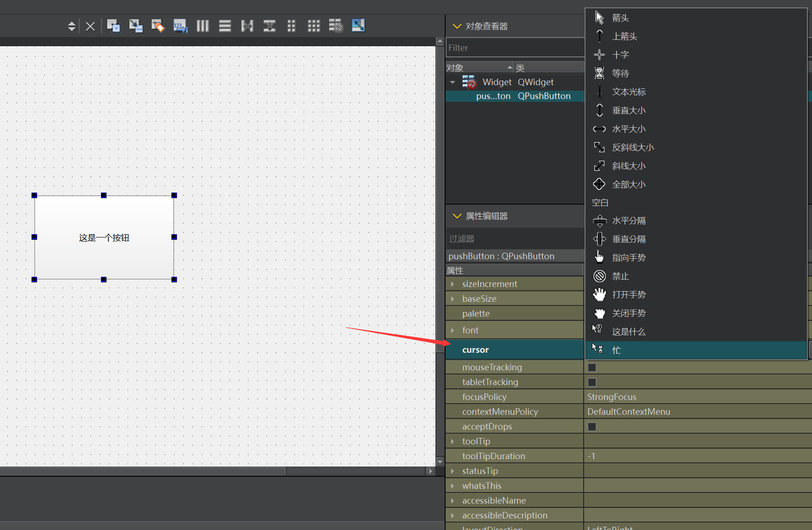Image resolution: width=812 pixels, height=530 pixels.
Task: Open the contextMenuPolicy DefaultContextMenu value
Action: (x=698, y=412)
